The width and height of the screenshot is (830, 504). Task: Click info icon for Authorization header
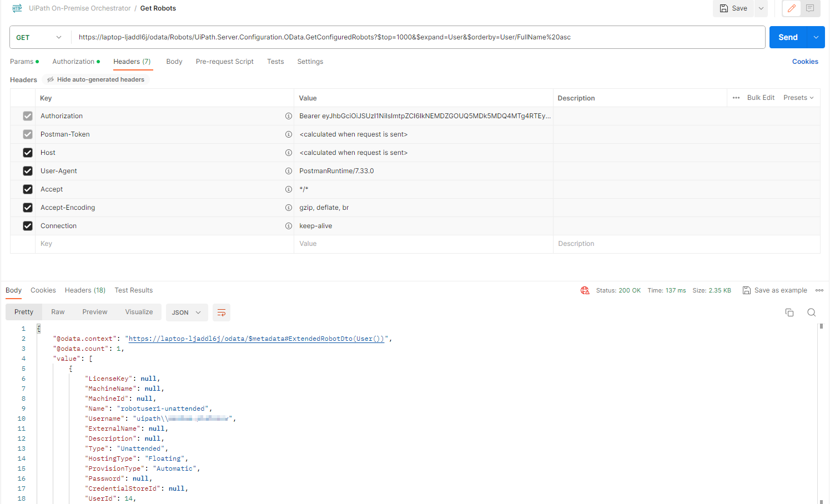289,116
